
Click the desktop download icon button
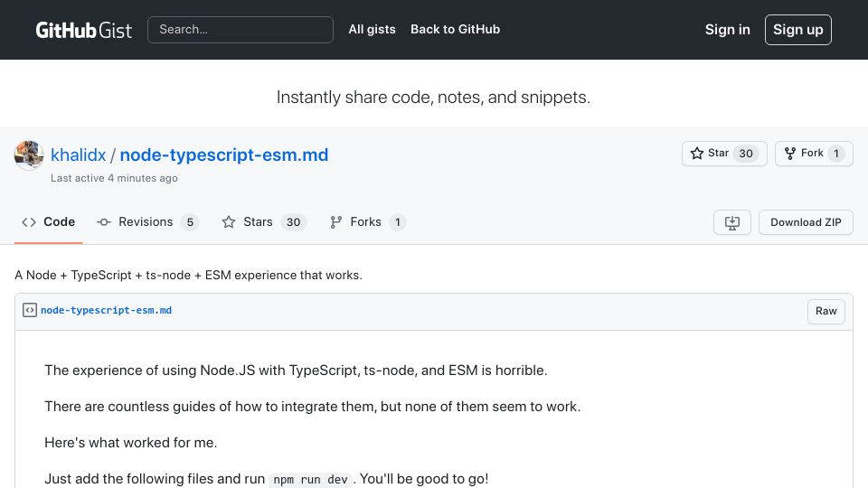point(731,222)
